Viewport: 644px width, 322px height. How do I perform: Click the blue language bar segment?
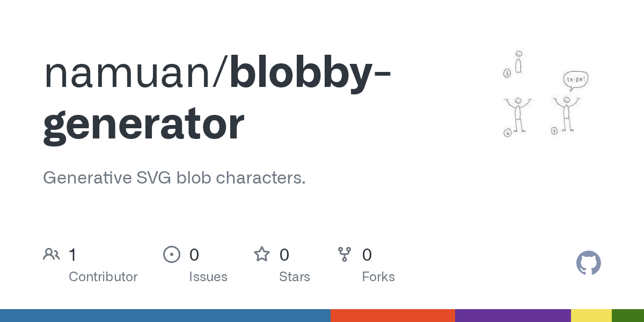[165, 316]
